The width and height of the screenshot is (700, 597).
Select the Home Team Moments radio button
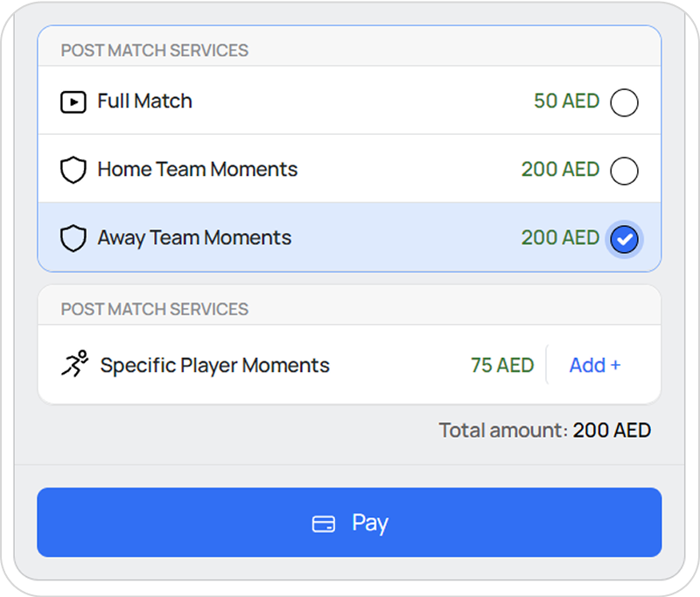pos(624,171)
